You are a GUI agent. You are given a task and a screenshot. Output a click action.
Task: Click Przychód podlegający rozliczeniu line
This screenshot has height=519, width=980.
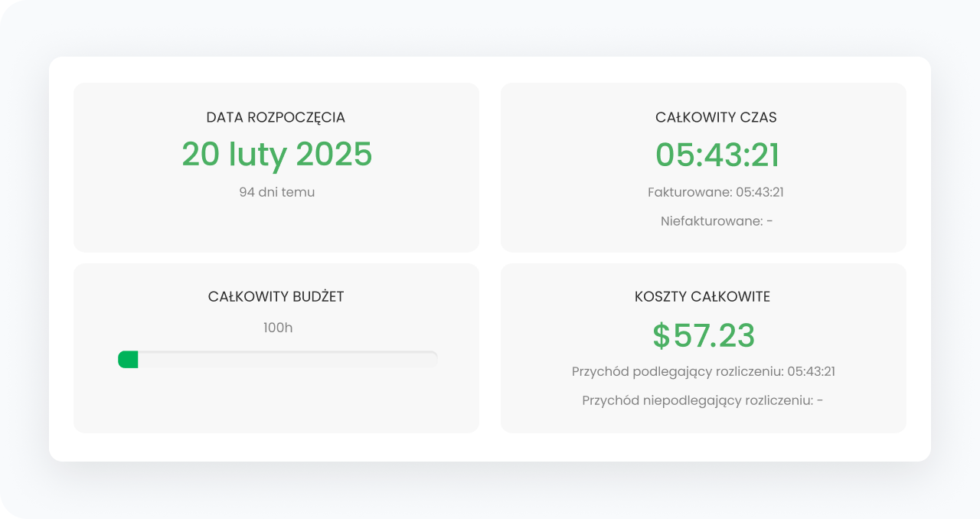[704, 371]
